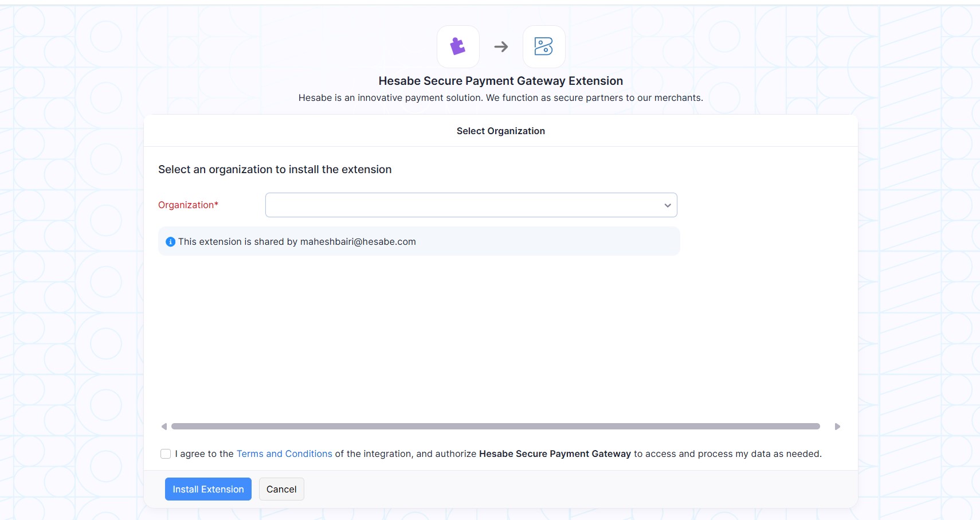Open the Organization dropdown field
The image size is (980, 520).
(x=464, y=205)
